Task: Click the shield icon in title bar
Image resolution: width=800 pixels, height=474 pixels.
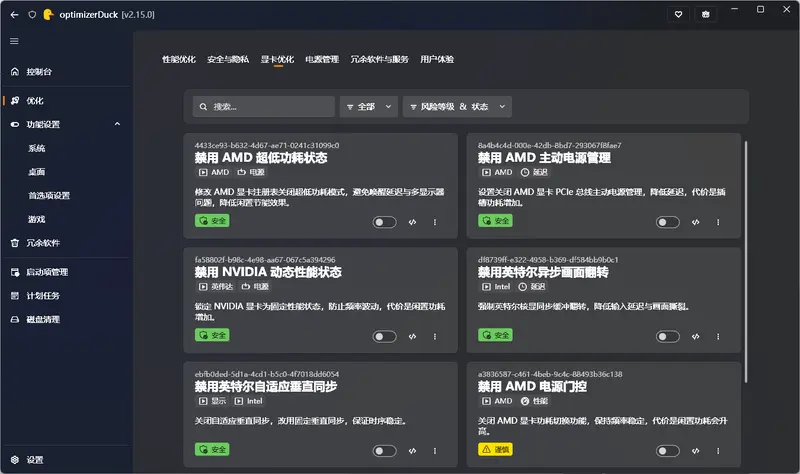Action: [32, 15]
